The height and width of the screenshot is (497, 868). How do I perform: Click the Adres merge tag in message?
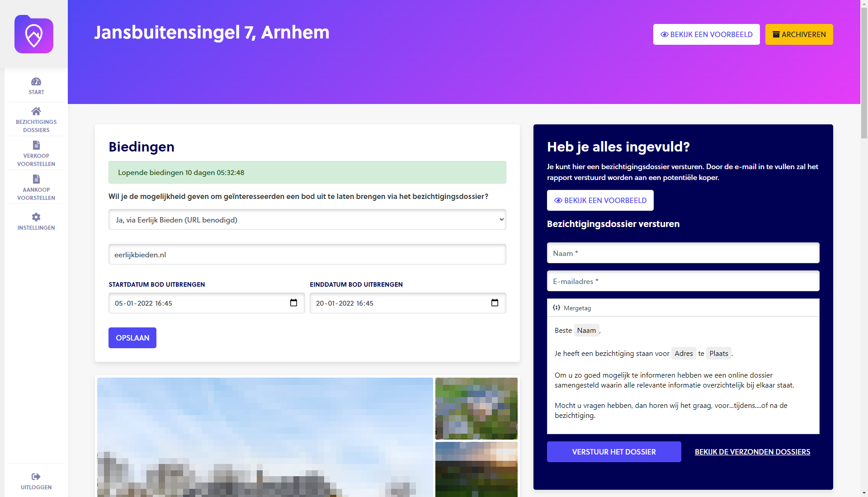point(684,353)
